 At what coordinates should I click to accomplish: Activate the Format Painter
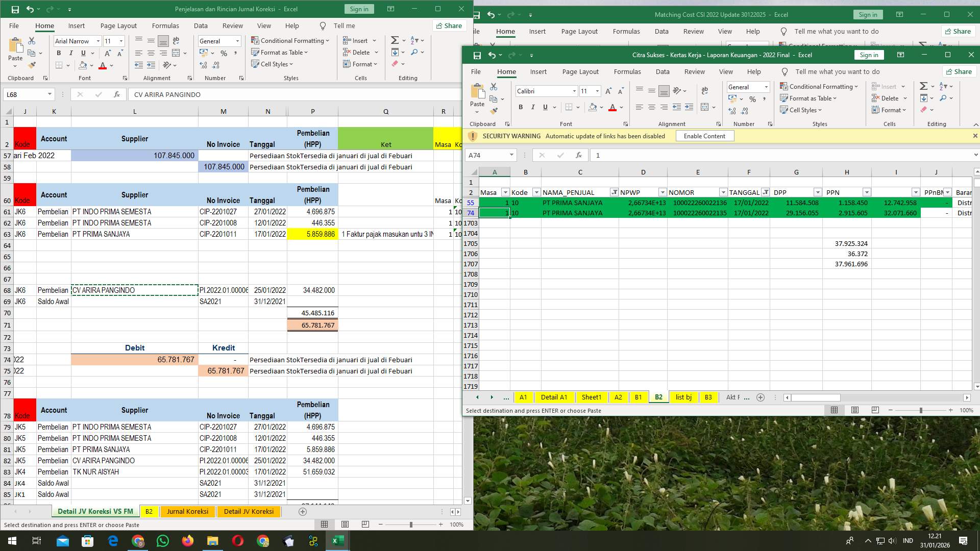(494, 111)
